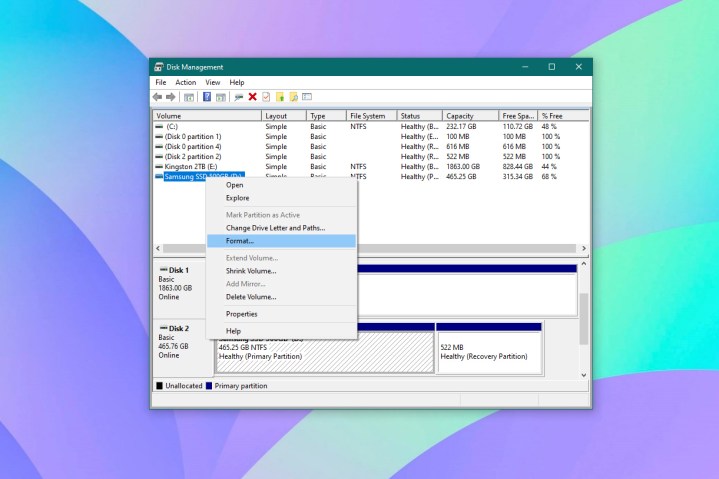719x479 pixels.
Task: Click the yellow folder with green arrow icon
Action: [280, 97]
